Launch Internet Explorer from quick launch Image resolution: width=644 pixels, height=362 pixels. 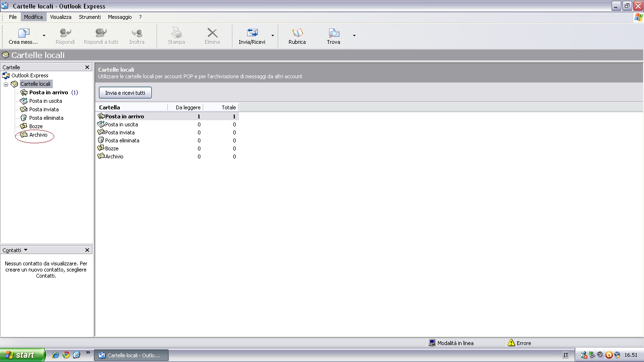[56, 355]
